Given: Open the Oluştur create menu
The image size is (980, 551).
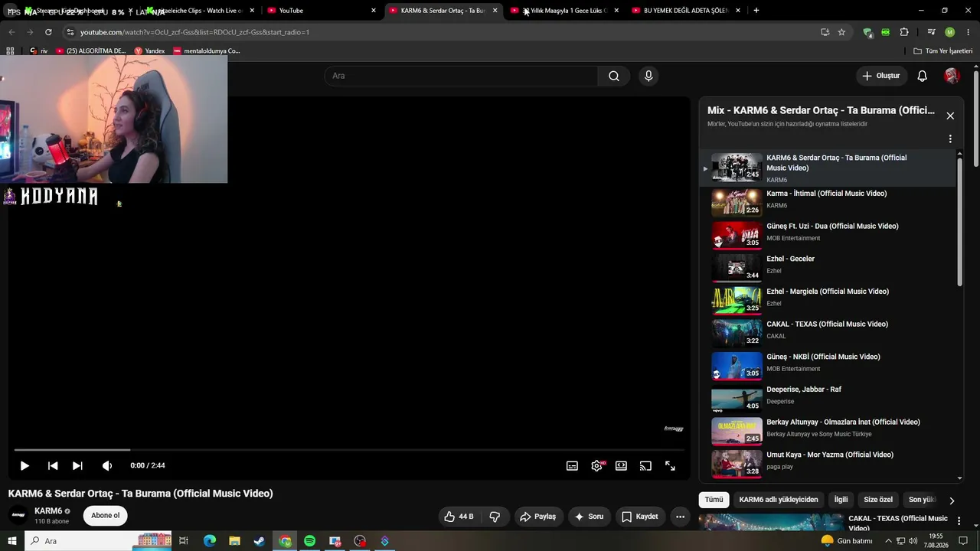Looking at the screenshot, I should pos(881,76).
